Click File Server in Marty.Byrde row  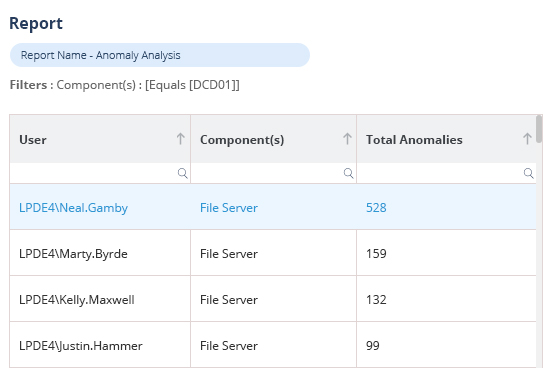point(229,254)
